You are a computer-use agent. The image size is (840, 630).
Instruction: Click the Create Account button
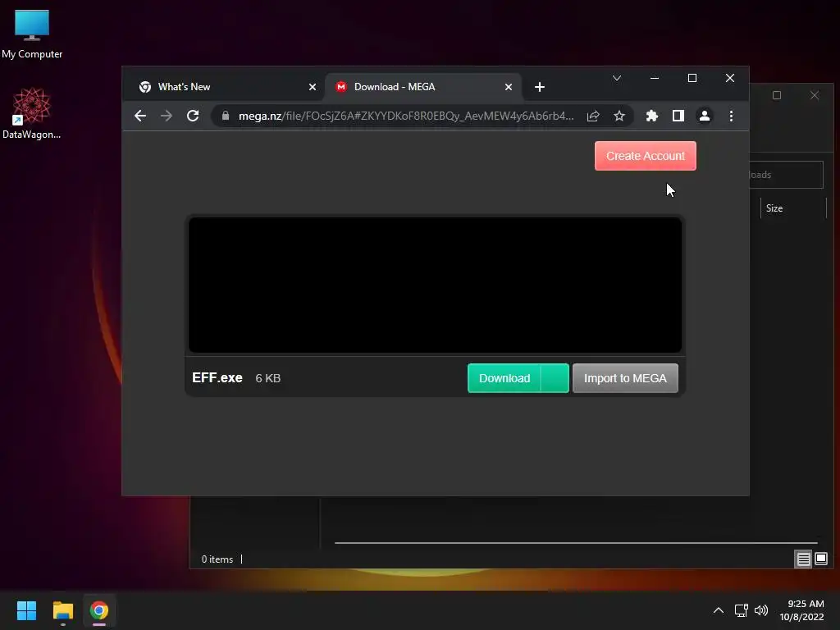click(645, 156)
